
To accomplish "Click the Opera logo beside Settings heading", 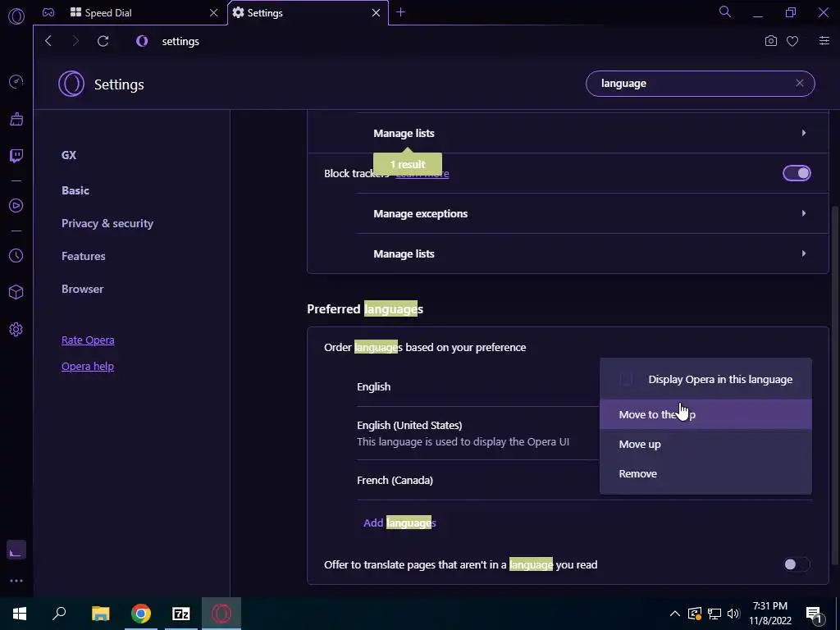I will [x=71, y=84].
